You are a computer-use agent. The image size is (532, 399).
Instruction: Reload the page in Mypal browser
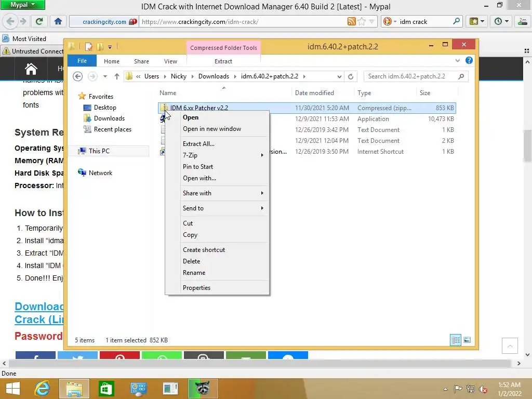coord(39,21)
